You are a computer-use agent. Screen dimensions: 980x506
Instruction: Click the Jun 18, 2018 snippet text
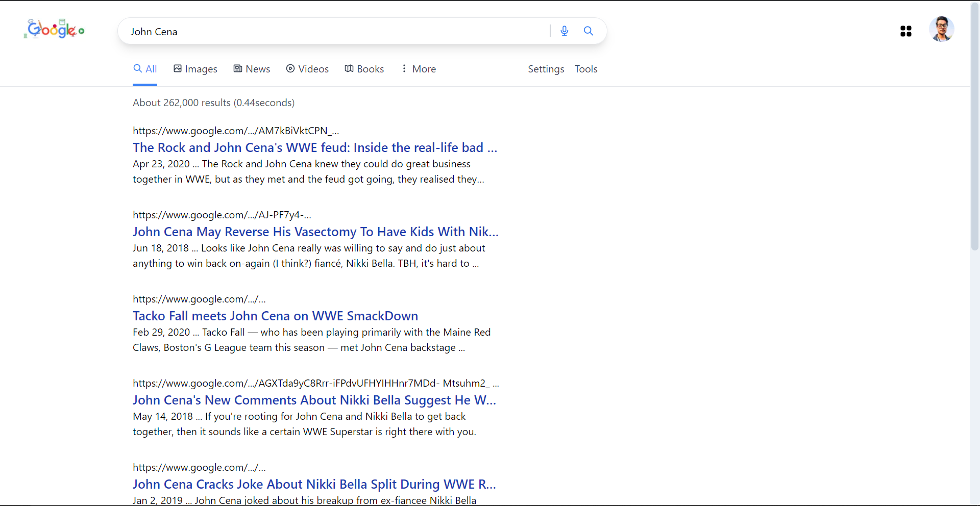[x=309, y=256]
